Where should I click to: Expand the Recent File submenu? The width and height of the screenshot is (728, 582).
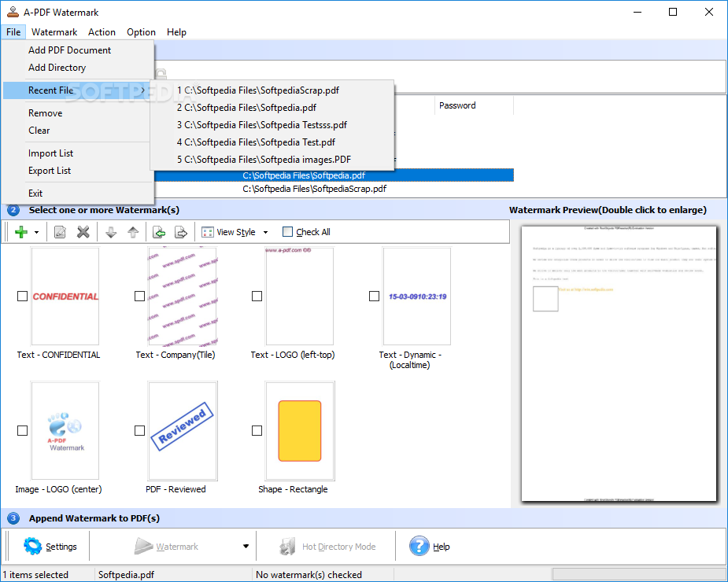point(76,90)
